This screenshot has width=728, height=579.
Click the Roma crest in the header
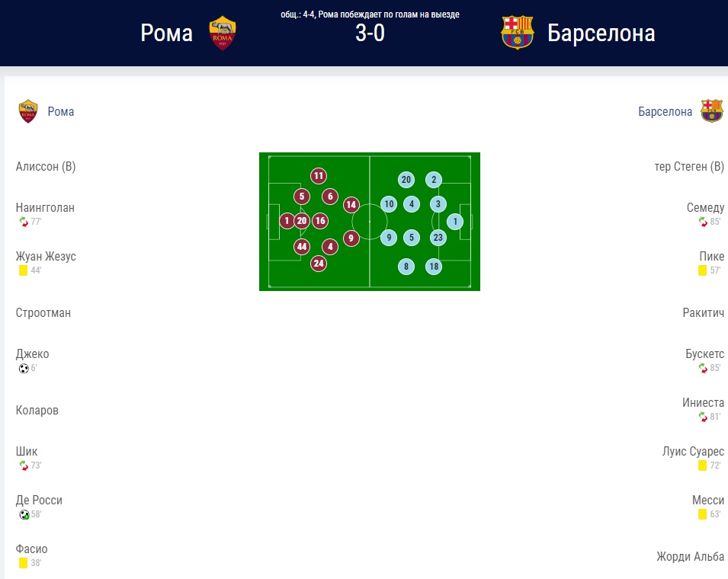click(223, 33)
